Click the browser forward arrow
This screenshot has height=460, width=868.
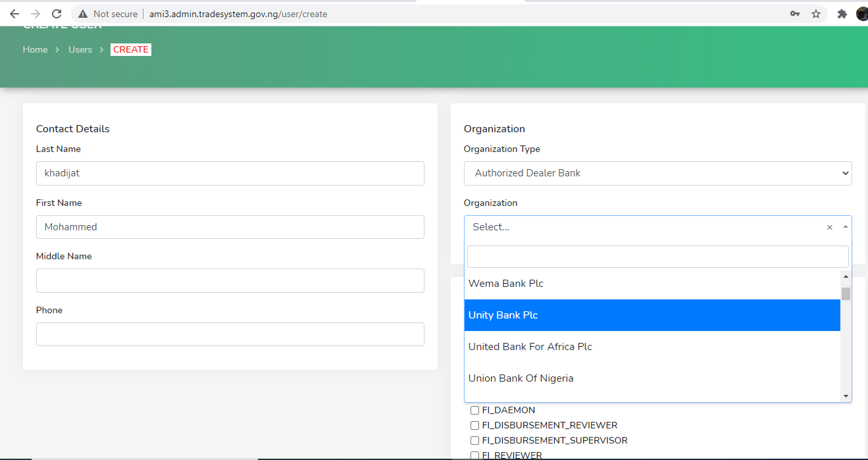tap(36, 14)
